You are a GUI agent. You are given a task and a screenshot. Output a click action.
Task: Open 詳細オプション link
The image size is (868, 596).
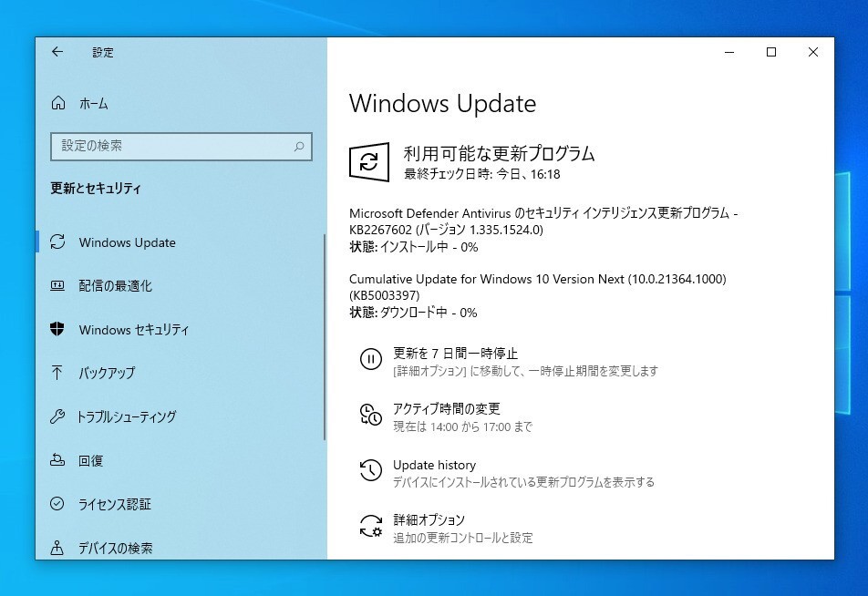(x=429, y=519)
